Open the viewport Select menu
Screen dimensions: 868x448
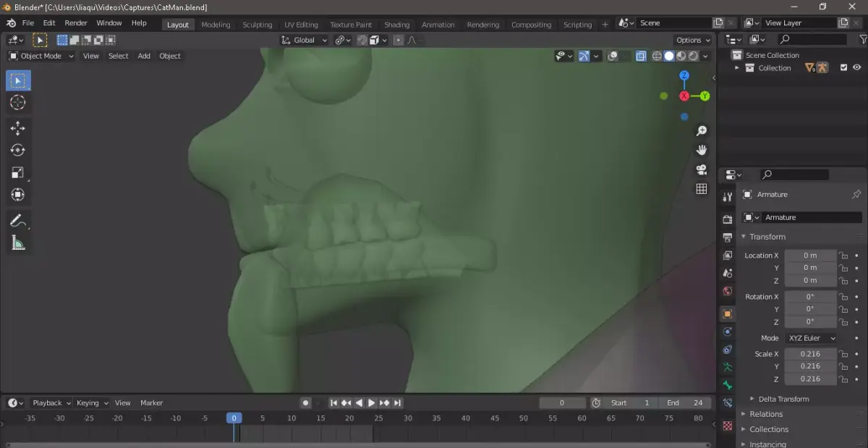click(118, 56)
